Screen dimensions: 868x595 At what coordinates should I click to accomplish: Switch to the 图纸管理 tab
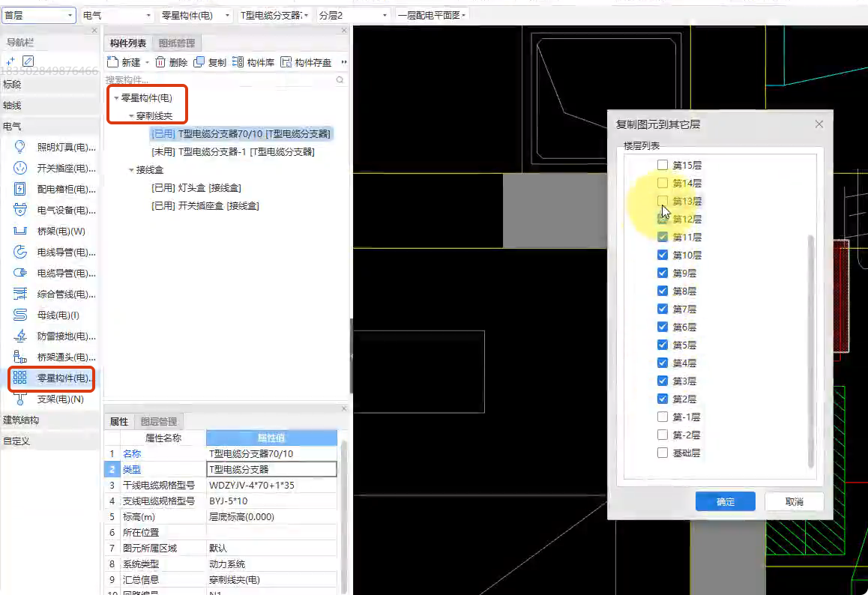177,43
